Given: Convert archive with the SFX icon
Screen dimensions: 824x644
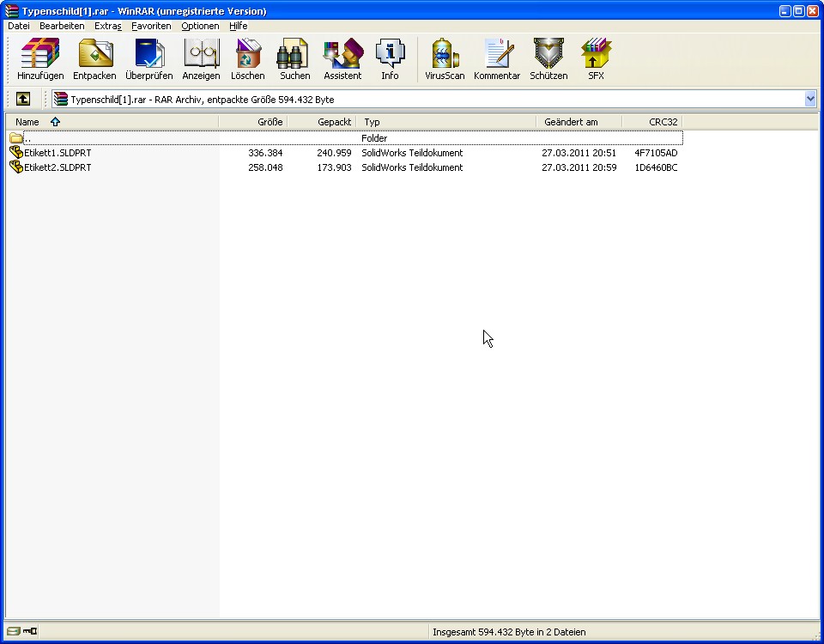Looking at the screenshot, I should tap(596, 59).
